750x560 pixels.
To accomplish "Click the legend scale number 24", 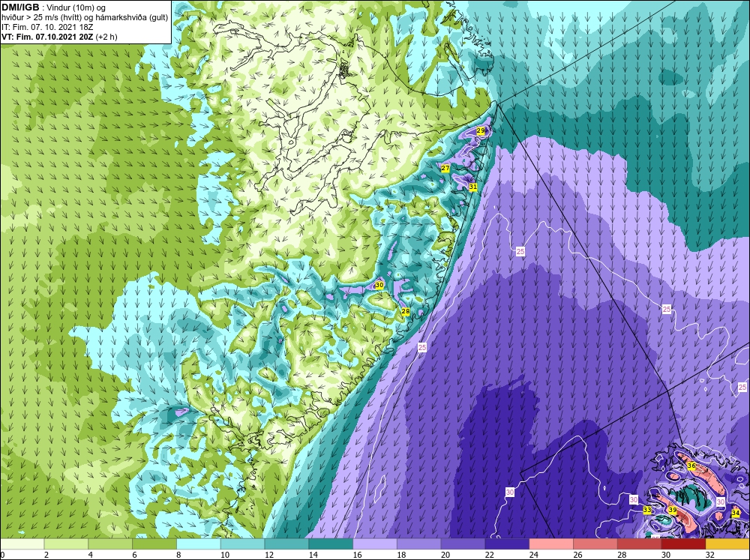I will tap(533, 555).
